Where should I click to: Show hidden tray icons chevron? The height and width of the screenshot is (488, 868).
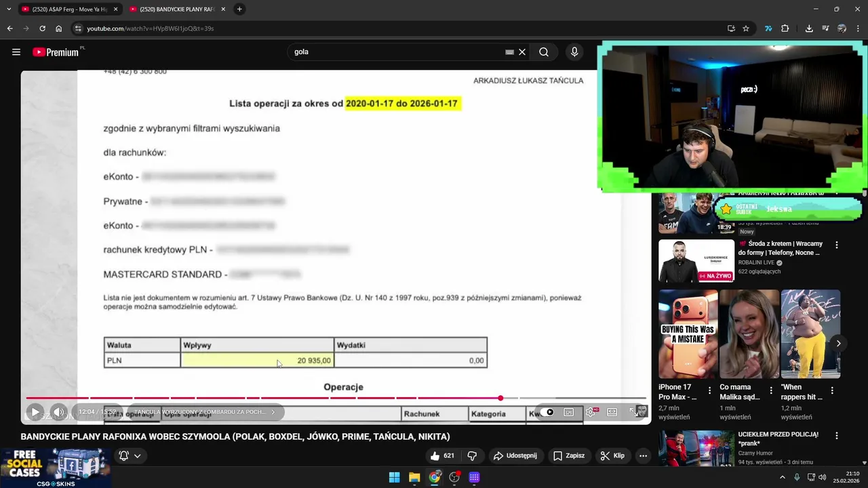pyautogui.click(x=782, y=477)
